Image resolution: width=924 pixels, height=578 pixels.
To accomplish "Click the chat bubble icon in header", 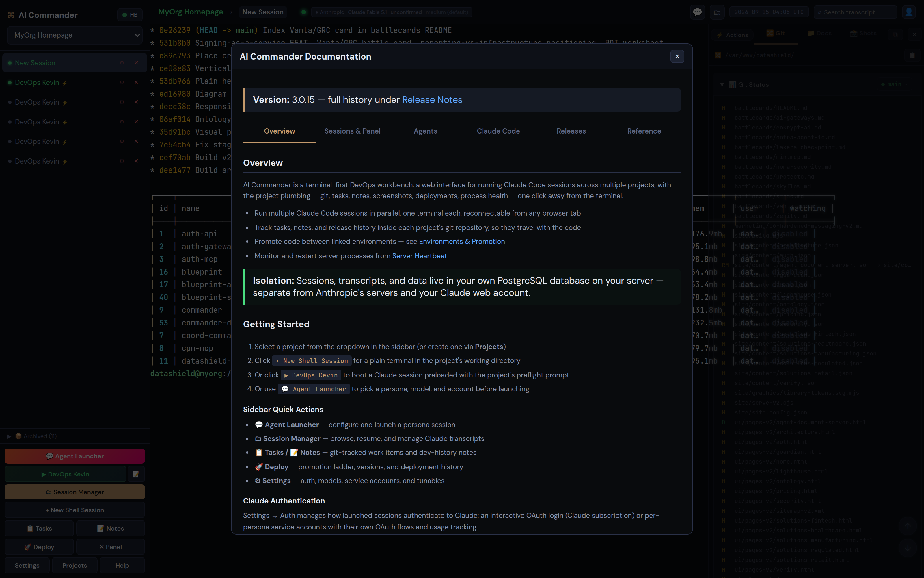I will (x=697, y=12).
